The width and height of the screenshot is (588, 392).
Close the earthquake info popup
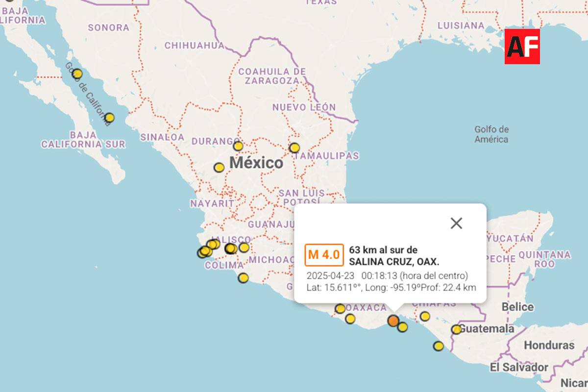[456, 223]
